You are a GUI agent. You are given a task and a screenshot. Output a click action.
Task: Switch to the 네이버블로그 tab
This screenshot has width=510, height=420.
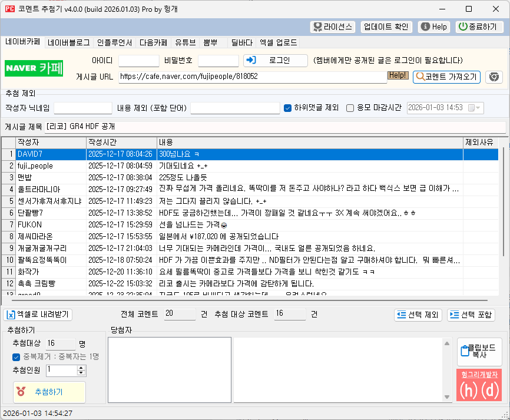pyautogui.click(x=69, y=42)
